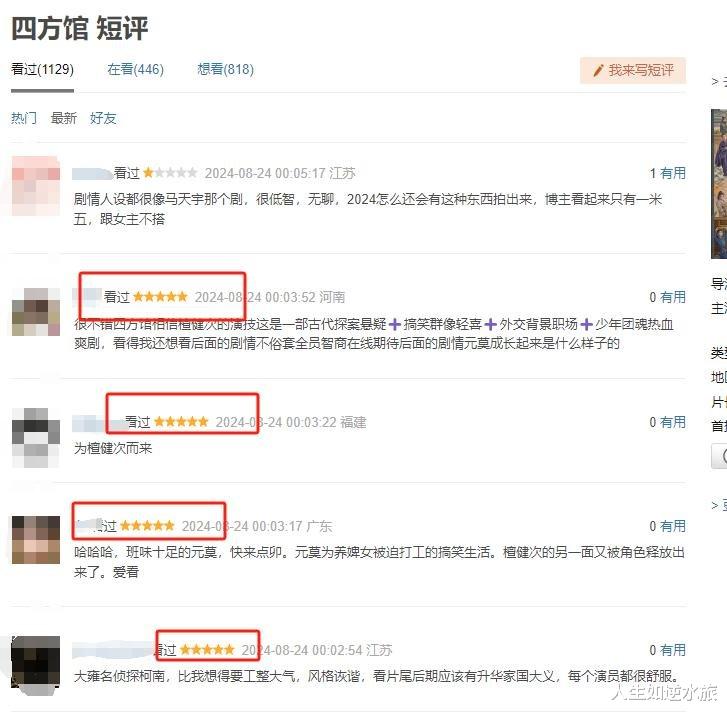This screenshot has height=714, width=727.
Task: Mark the 大雍名侦探柯南 review as 有用
Action: (673, 650)
